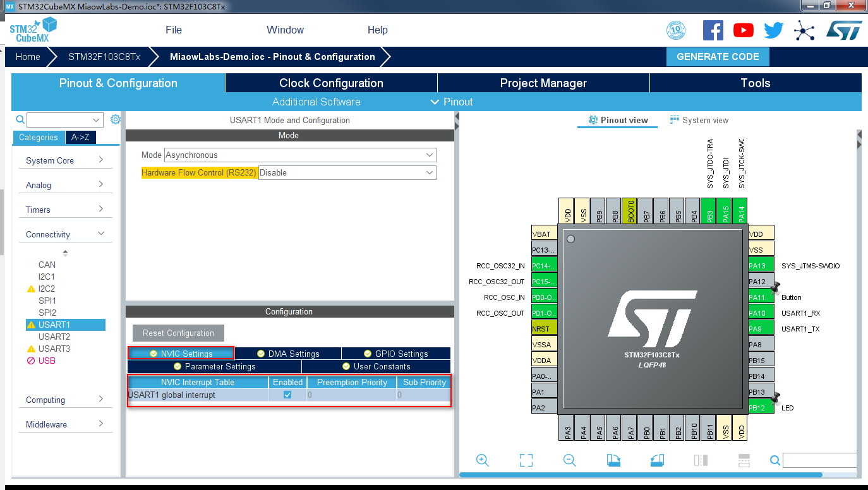This screenshot has width=868, height=490.
Task: Expand the System Core category
Action: (64, 160)
